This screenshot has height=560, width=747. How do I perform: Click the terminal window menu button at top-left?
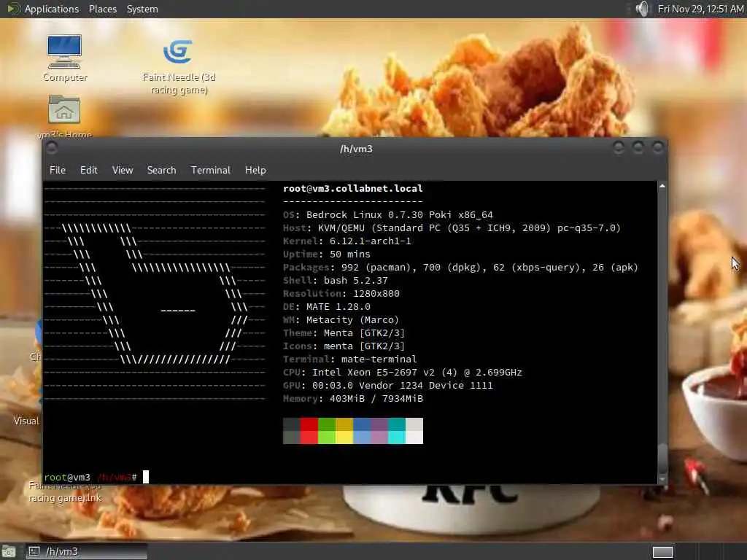click(52, 148)
